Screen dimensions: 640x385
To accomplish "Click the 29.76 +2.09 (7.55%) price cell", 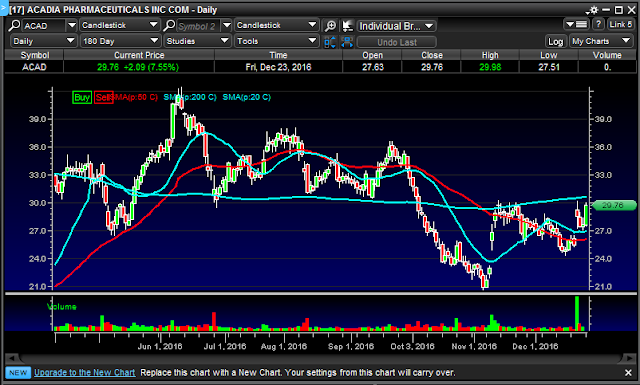I will tap(138, 67).
